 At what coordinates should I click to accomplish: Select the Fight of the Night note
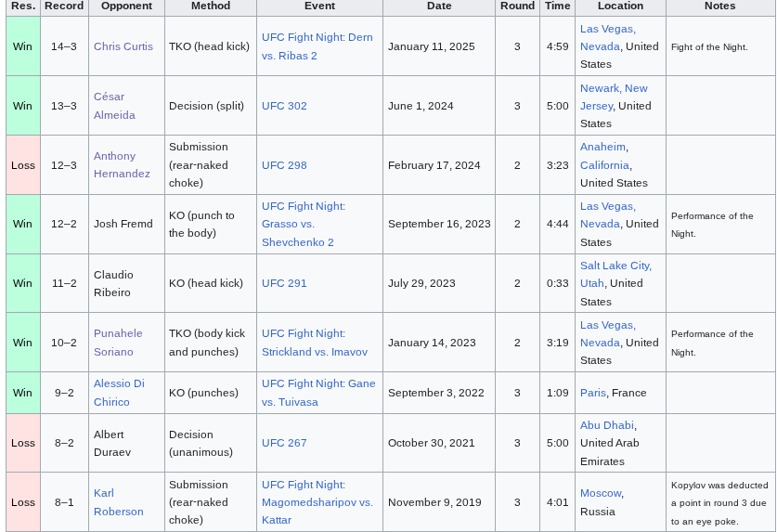[709, 47]
